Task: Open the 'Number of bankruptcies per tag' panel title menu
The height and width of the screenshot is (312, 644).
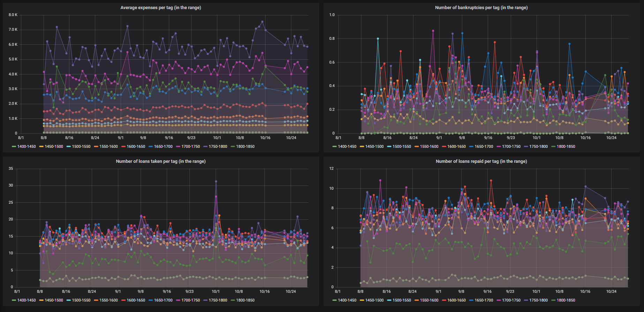Action: click(481, 8)
